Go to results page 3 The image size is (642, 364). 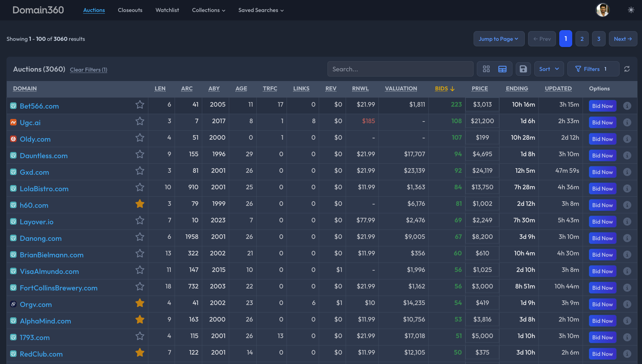coord(599,39)
